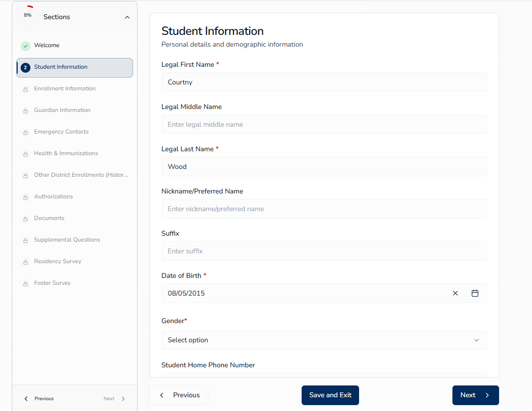Click the lock icon beside Emergency Contacts
The width and height of the screenshot is (532, 411).
(x=26, y=133)
